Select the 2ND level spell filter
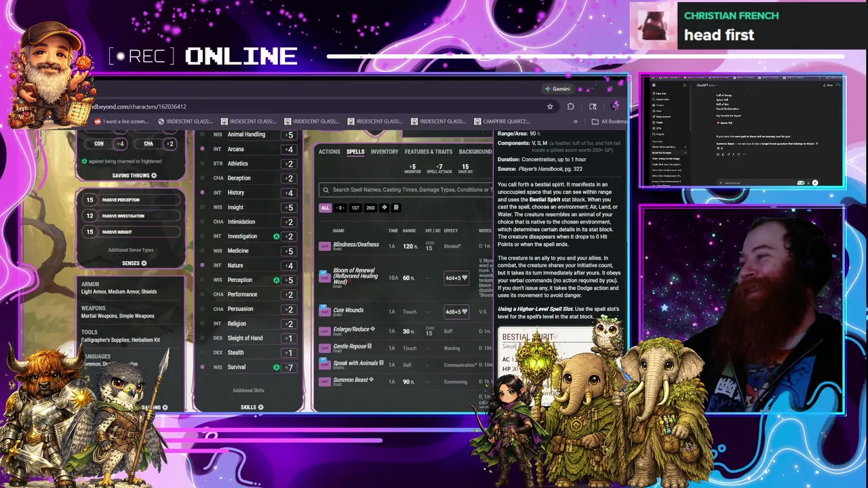This screenshot has width=868, height=488. point(370,208)
